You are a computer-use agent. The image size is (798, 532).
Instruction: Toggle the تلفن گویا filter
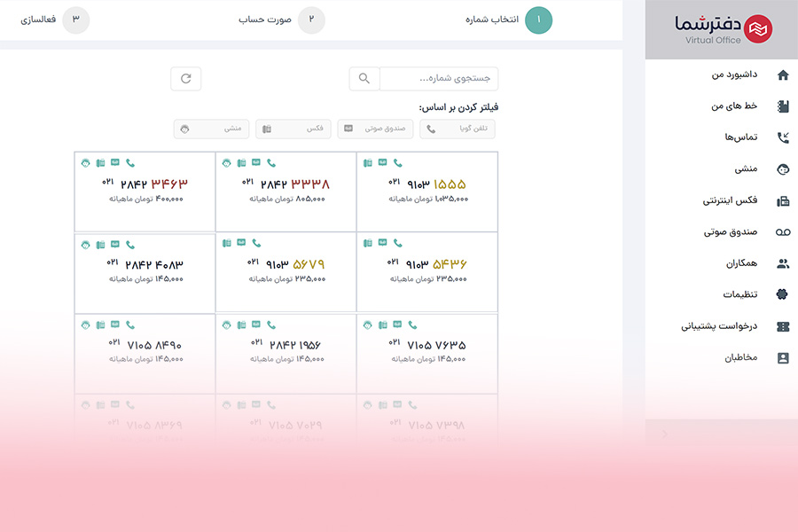point(458,129)
